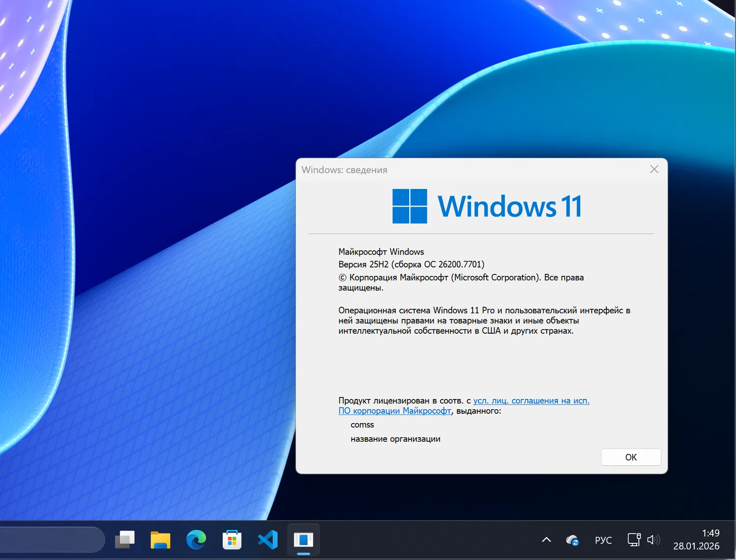Switch keyboard layout via РУС indicator
The width and height of the screenshot is (736, 560).
point(603,539)
